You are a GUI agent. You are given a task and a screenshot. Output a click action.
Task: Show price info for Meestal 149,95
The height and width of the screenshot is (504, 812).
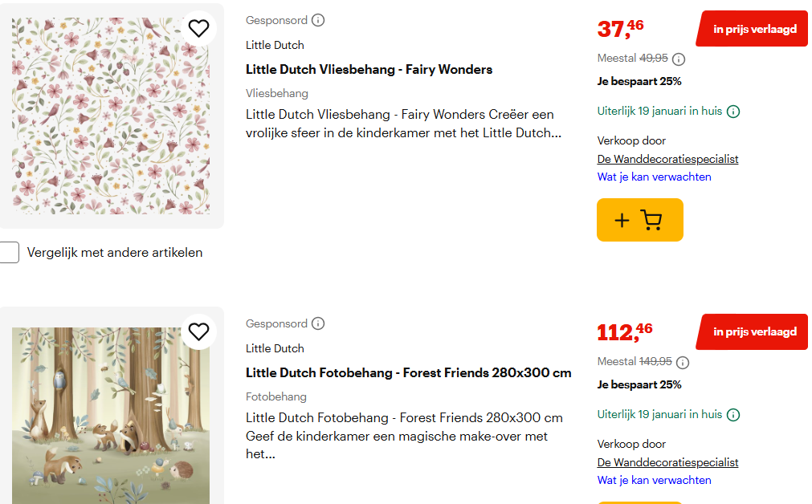click(x=683, y=362)
